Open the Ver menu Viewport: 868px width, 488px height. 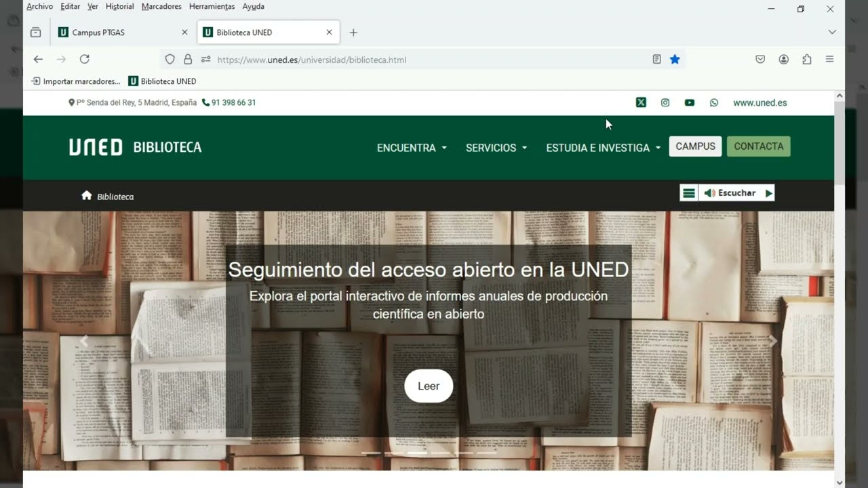(93, 7)
